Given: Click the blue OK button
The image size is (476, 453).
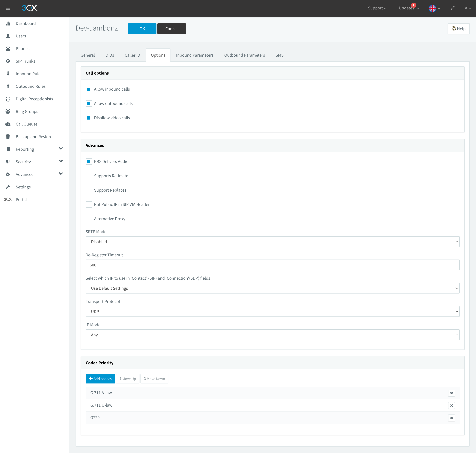Looking at the screenshot, I should click(x=142, y=29).
